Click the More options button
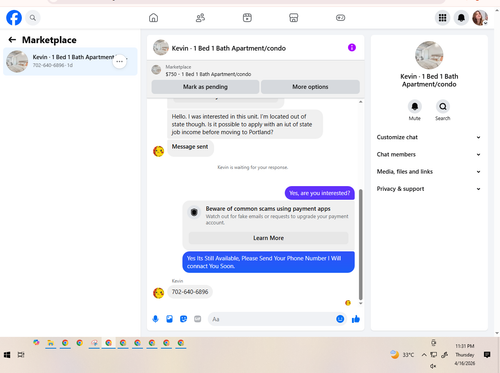Image resolution: width=500 pixels, height=373 pixels. click(310, 87)
